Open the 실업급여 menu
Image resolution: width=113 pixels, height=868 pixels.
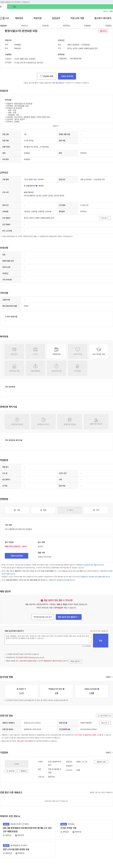pos(56,18)
